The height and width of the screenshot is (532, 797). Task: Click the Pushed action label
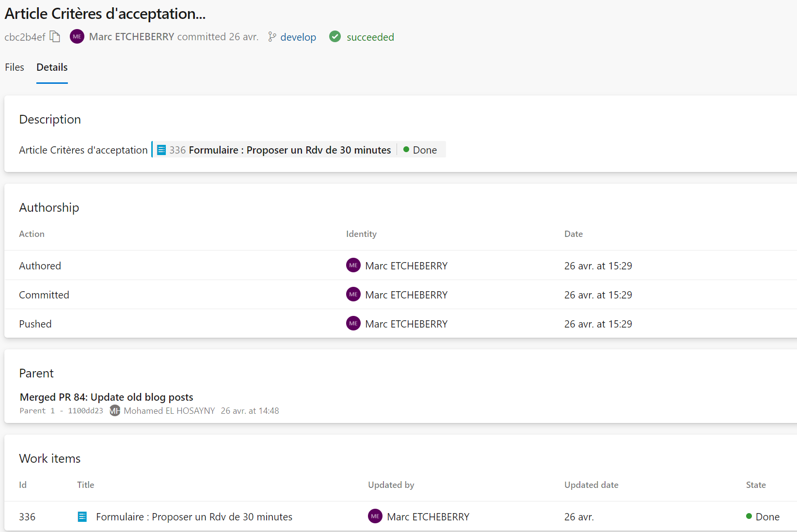coord(35,324)
